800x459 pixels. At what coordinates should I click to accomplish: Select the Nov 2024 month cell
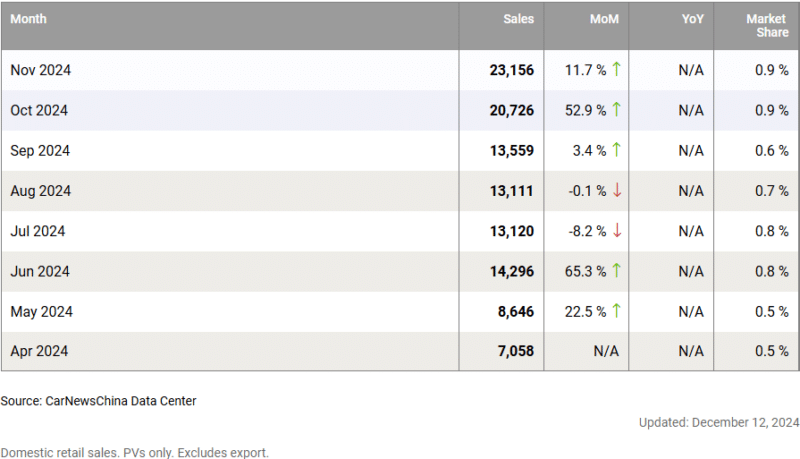(40, 70)
